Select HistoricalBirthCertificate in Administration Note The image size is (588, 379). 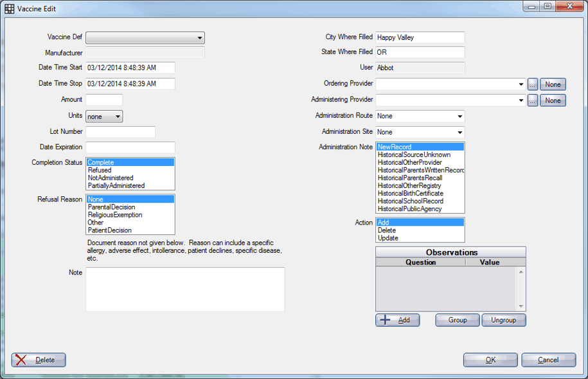click(x=410, y=194)
